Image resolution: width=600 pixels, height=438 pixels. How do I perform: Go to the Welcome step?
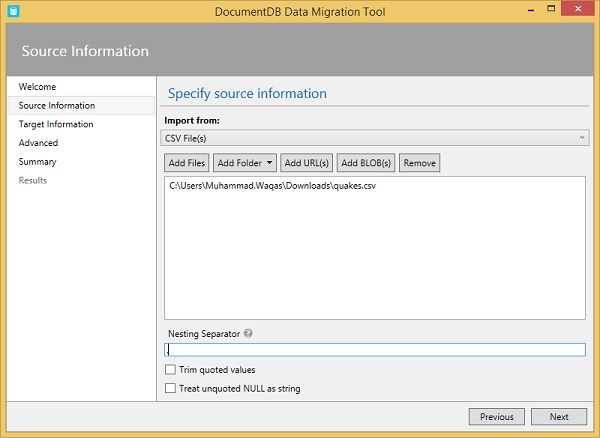(37, 87)
